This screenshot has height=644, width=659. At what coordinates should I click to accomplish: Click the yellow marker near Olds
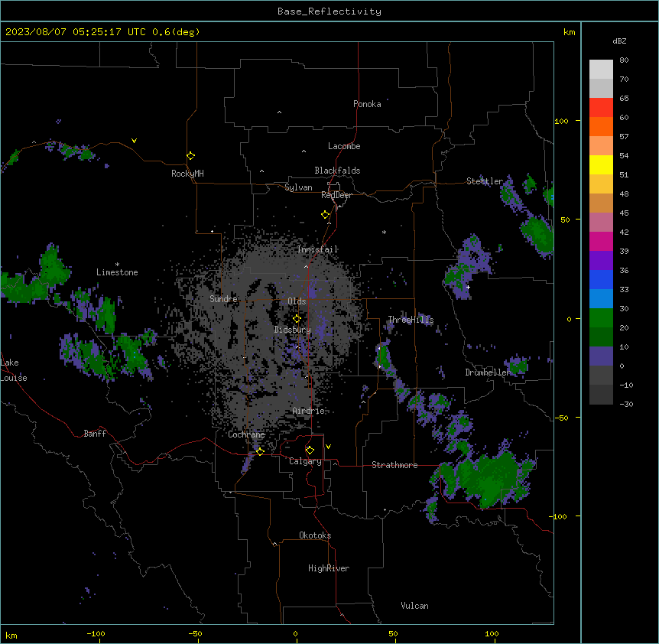(297, 319)
